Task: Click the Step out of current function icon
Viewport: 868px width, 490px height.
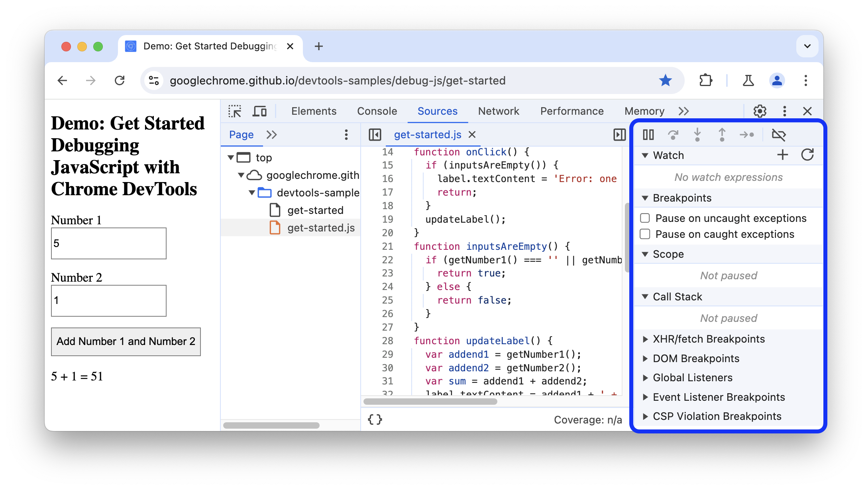Action: pyautogui.click(x=720, y=134)
